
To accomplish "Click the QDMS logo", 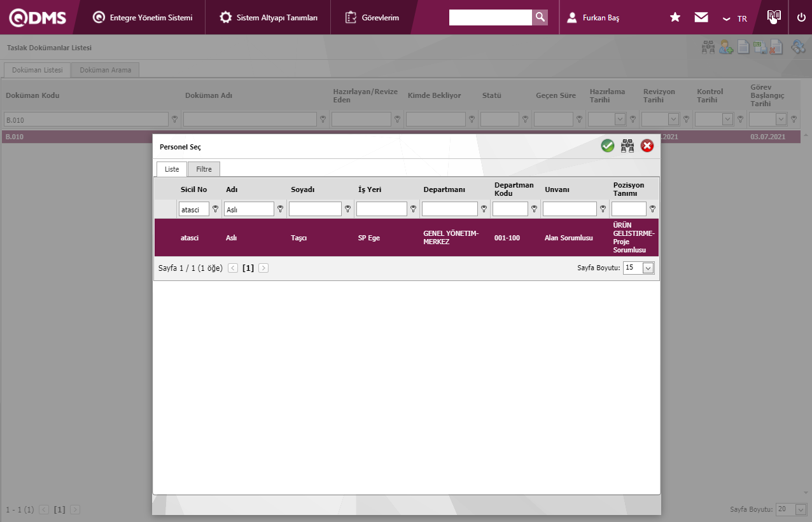I will click(38, 18).
